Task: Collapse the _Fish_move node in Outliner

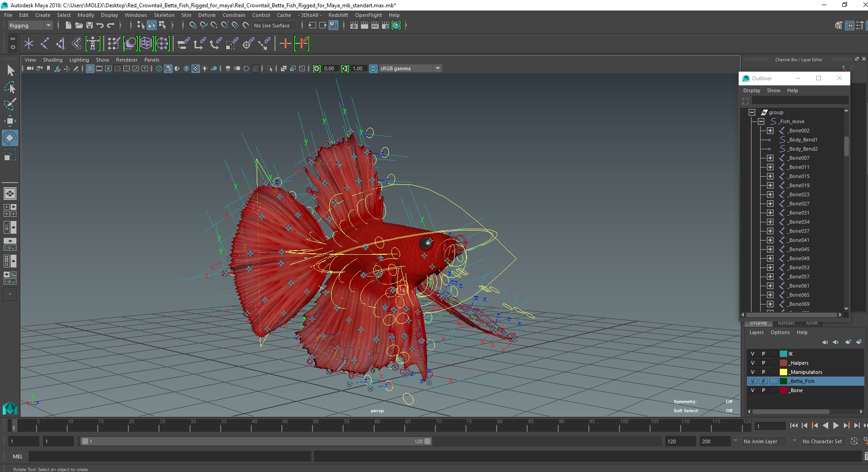Action: point(761,121)
